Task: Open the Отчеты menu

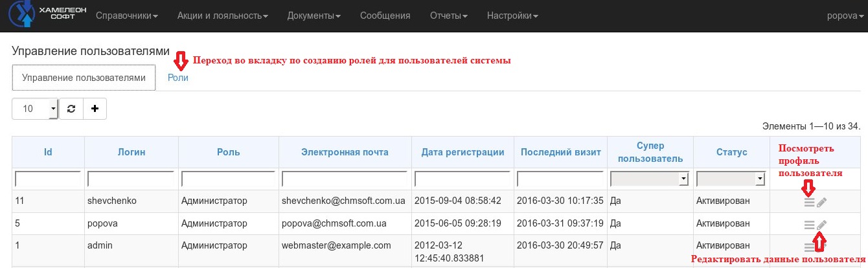Action: [449, 16]
